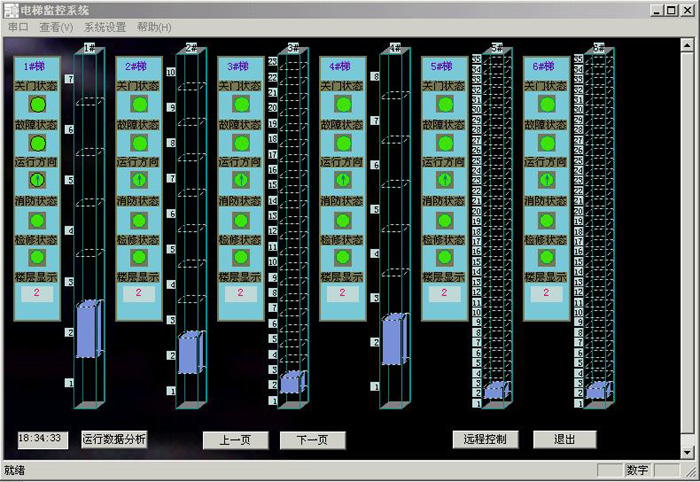Click the 退出 exit button
The height and width of the screenshot is (482, 700).
click(564, 439)
